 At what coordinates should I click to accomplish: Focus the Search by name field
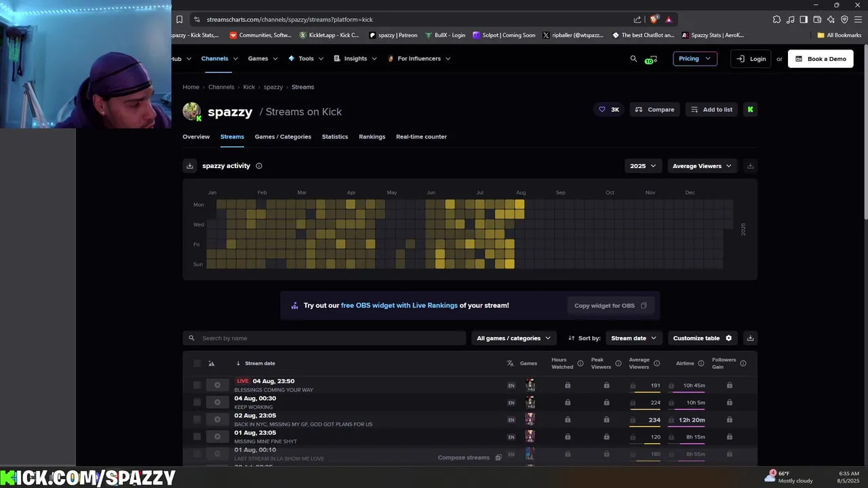[324, 338]
